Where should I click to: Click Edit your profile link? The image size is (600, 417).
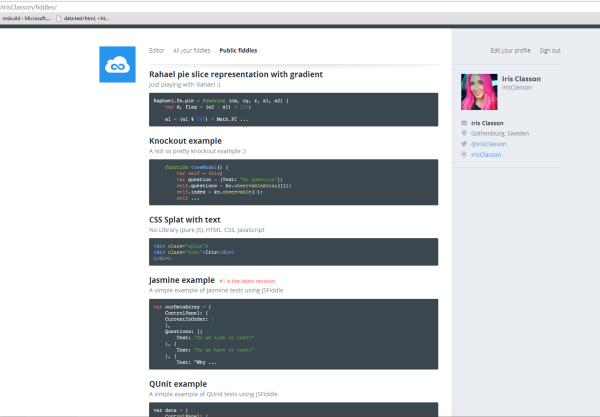510,50
